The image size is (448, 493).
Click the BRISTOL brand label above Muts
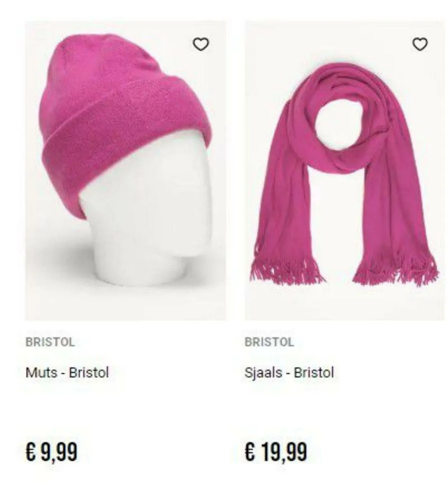pyautogui.click(x=50, y=342)
